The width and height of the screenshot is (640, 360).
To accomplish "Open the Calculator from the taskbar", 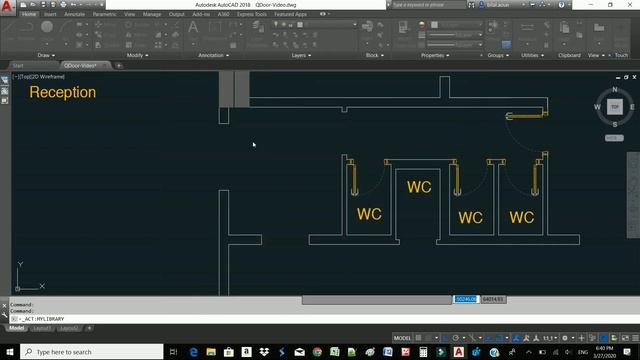I will pos(423,352).
